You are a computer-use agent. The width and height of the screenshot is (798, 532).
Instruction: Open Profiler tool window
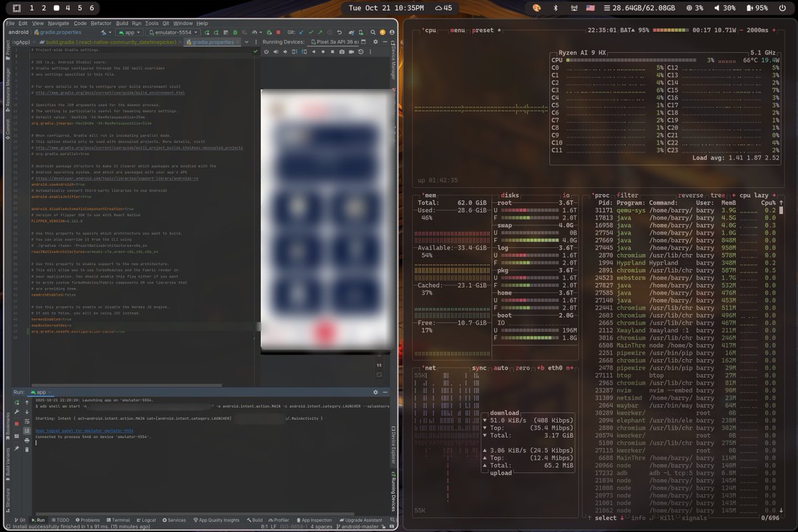[278, 520]
